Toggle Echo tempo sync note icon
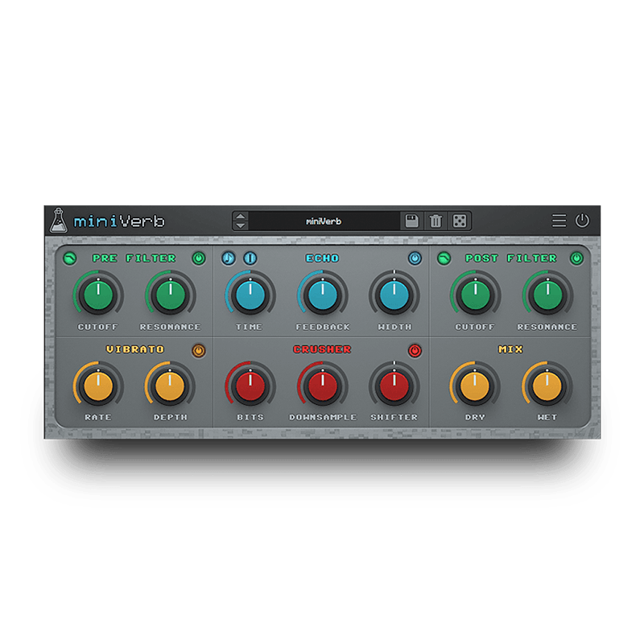This screenshot has width=644, height=644. click(x=229, y=258)
